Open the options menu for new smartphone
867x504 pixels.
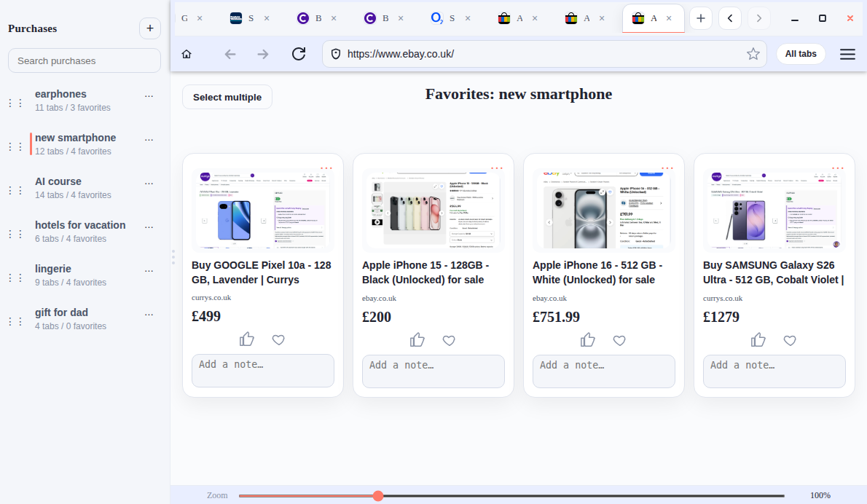pyautogui.click(x=149, y=139)
